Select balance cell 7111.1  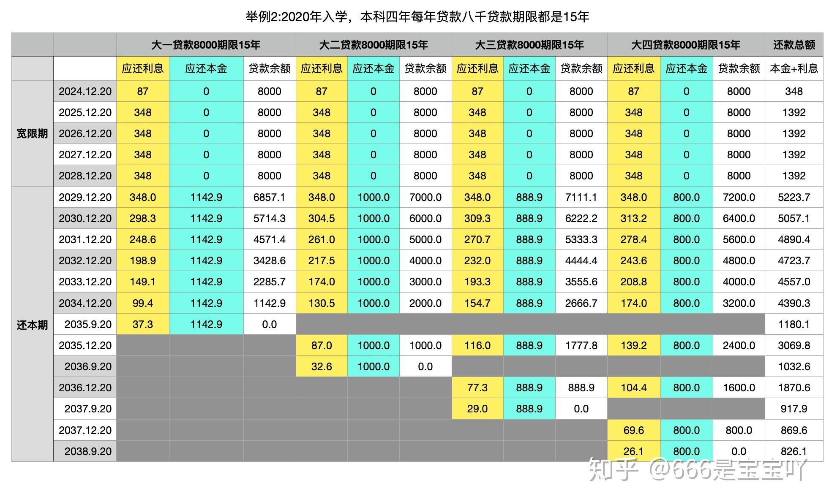click(x=581, y=197)
